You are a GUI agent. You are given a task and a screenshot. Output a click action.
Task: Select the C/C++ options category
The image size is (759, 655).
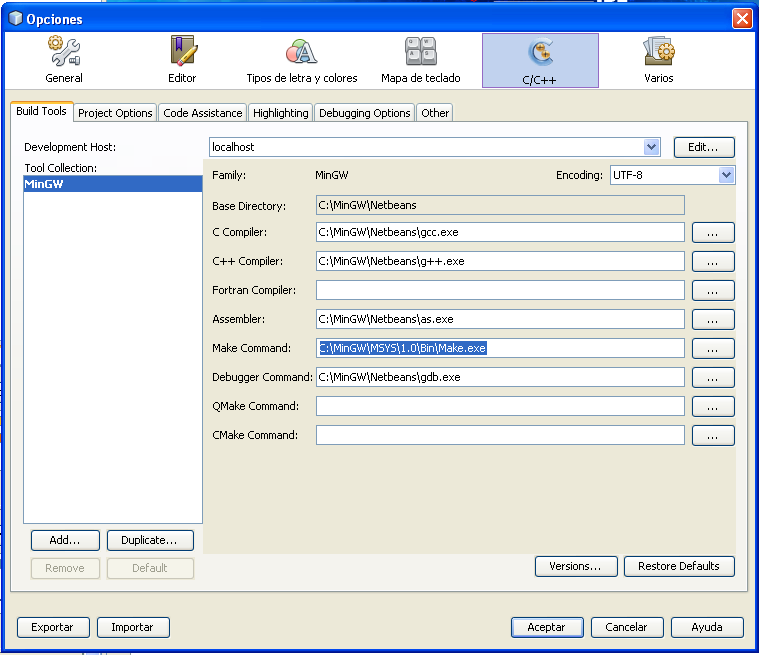coord(540,61)
